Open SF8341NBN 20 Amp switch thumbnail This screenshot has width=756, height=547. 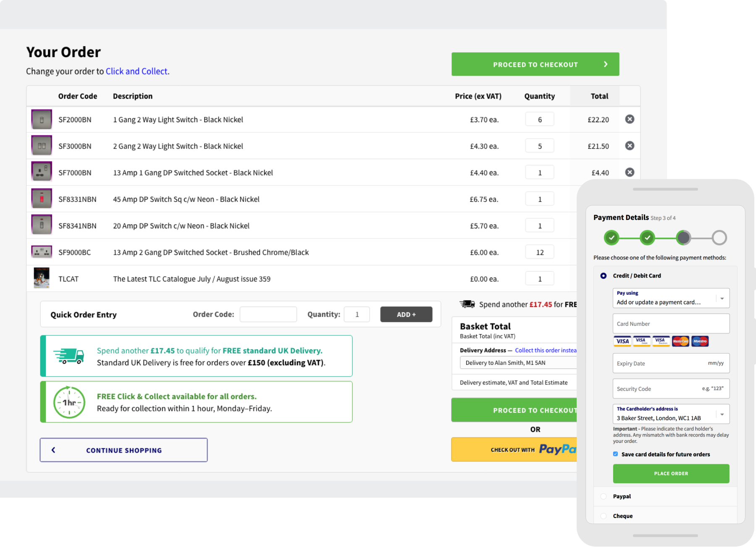pos(42,225)
